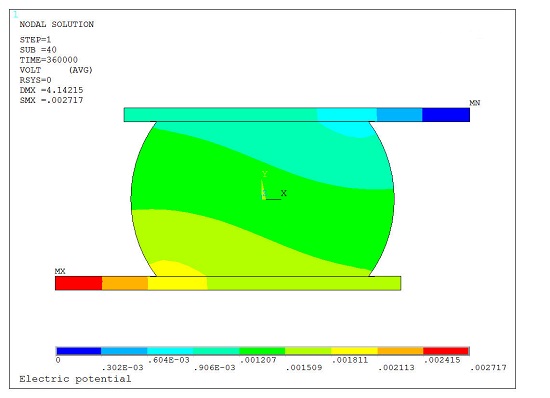550x398 pixels.
Task: Click the 'Electric potential' caption
Action: [75, 379]
